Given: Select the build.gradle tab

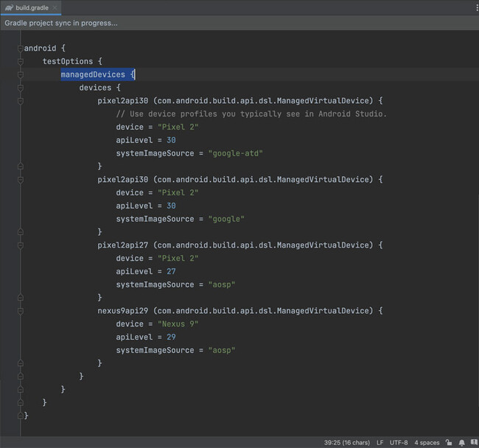Looking at the screenshot, I should 31,7.
